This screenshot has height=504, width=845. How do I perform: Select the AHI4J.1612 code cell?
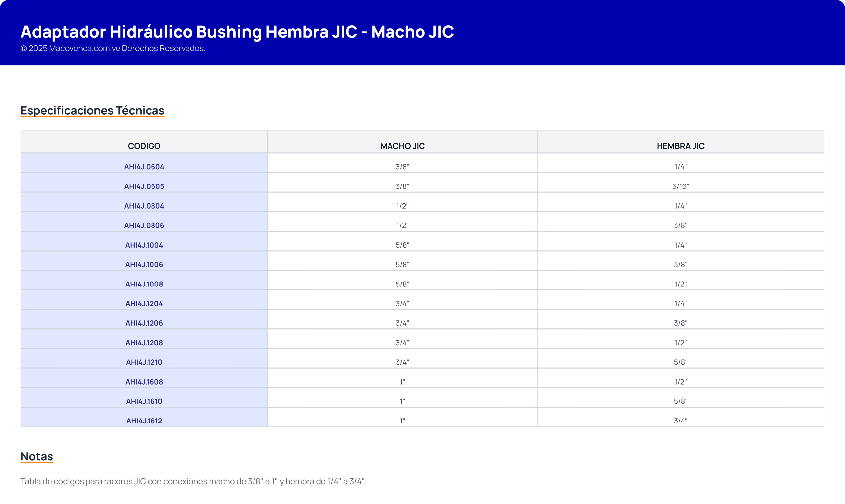[x=144, y=421]
